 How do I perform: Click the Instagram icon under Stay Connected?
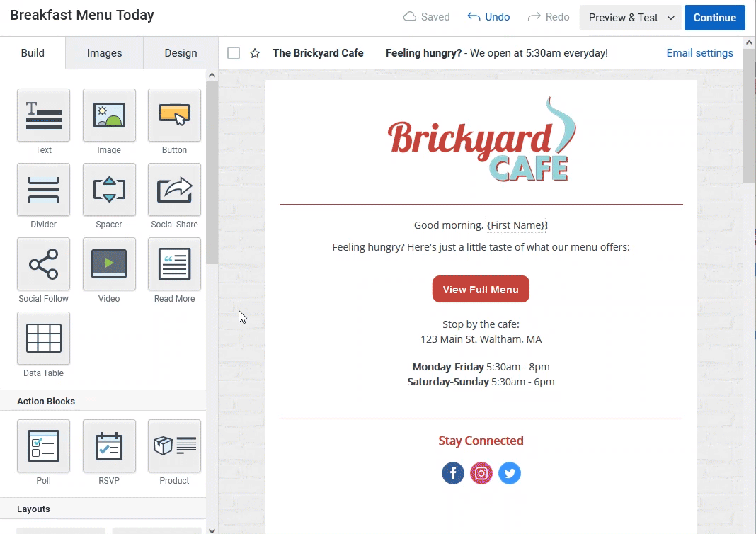pyautogui.click(x=481, y=473)
